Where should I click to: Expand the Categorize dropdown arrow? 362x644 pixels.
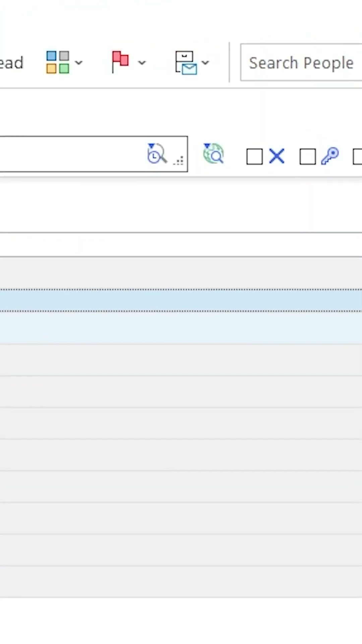79,63
